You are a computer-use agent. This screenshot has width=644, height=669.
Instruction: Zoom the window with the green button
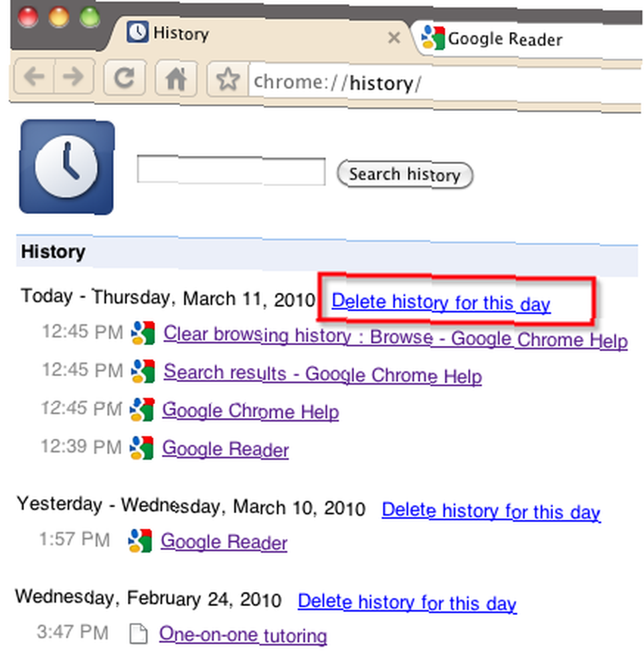[x=90, y=17]
